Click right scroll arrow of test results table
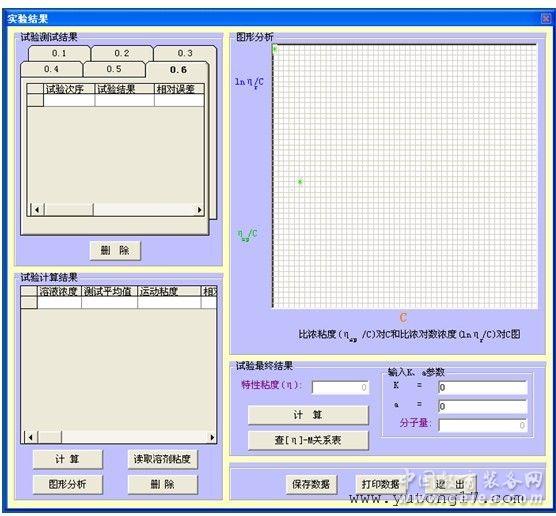The image size is (556, 516). [200, 210]
